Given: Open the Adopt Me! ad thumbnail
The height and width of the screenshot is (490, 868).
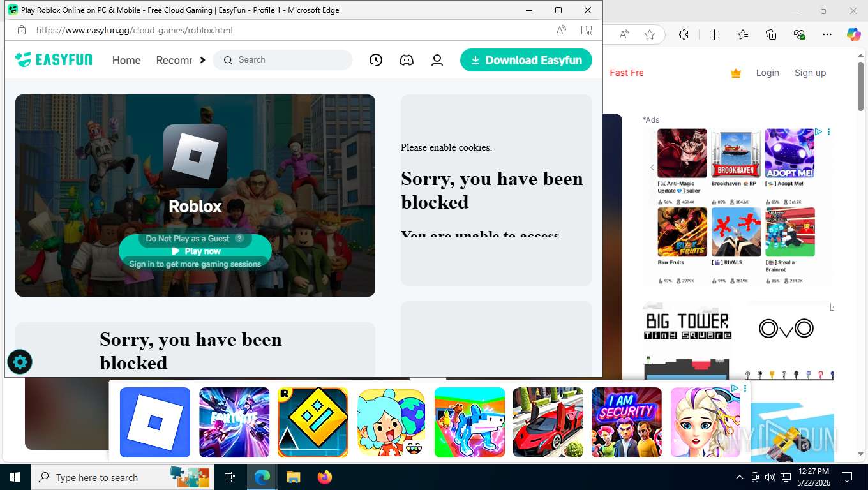Looking at the screenshot, I should pos(789,153).
